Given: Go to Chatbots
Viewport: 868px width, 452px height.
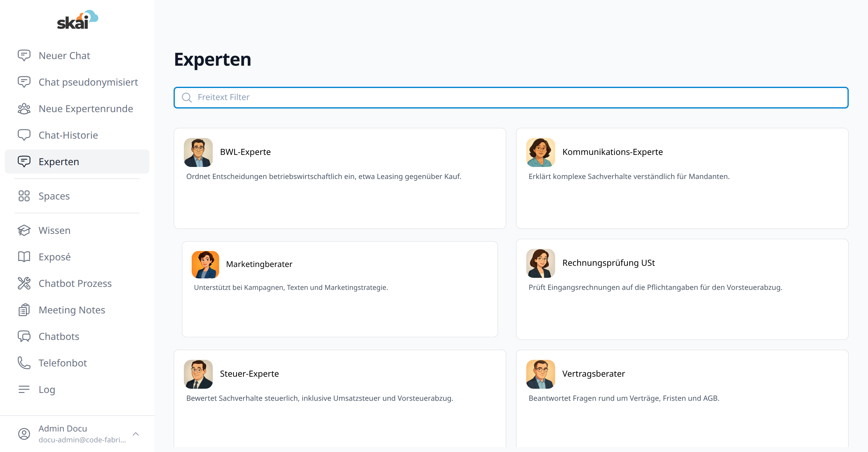Looking at the screenshot, I should tap(77, 337).
